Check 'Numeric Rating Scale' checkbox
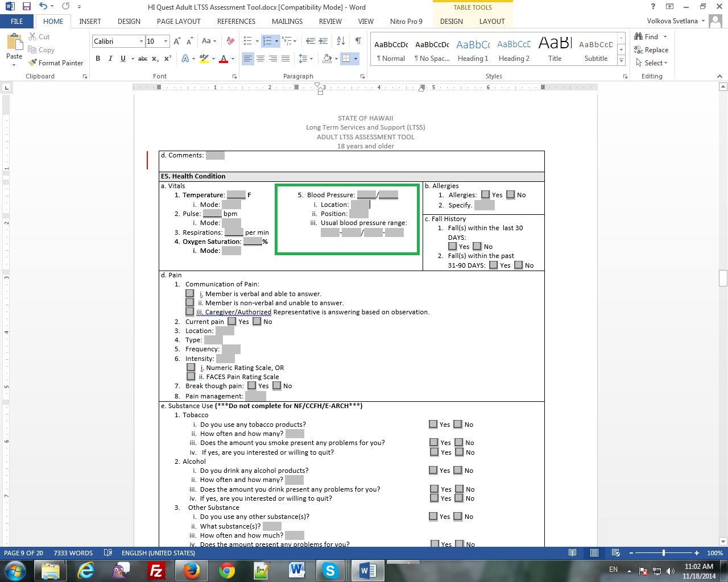This screenshot has width=728, height=582. [x=191, y=367]
